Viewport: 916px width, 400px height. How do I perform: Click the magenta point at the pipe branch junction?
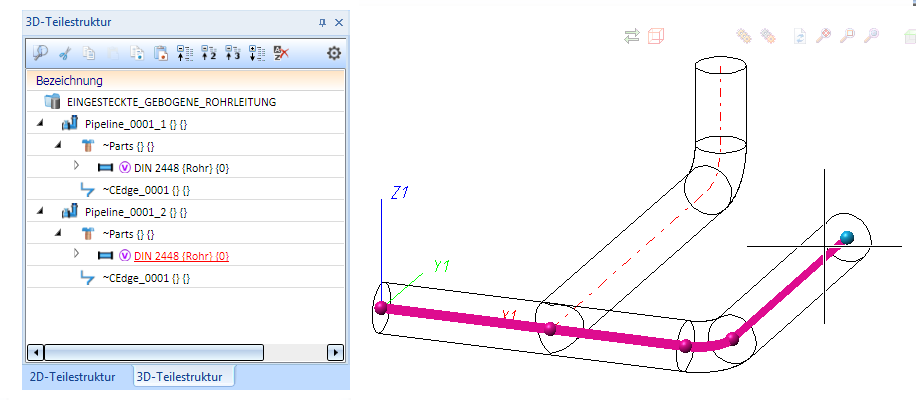(x=549, y=329)
